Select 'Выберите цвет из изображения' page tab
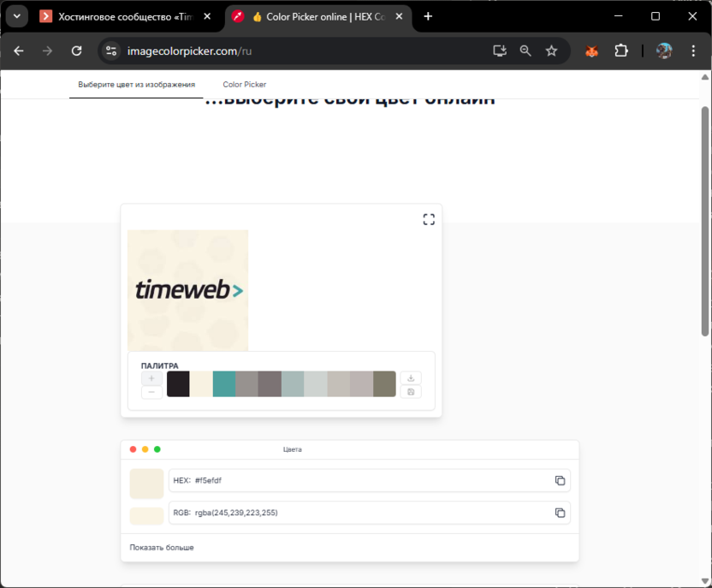Viewport: 712px width, 588px height. [x=136, y=85]
